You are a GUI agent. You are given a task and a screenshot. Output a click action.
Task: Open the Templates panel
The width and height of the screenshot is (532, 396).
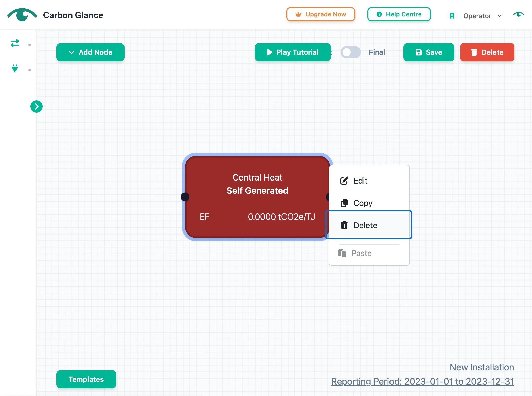click(x=86, y=379)
